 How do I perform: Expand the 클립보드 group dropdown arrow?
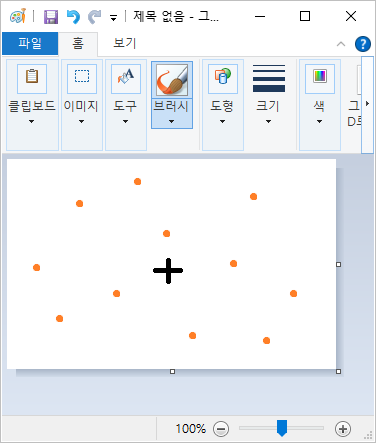point(31,122)
